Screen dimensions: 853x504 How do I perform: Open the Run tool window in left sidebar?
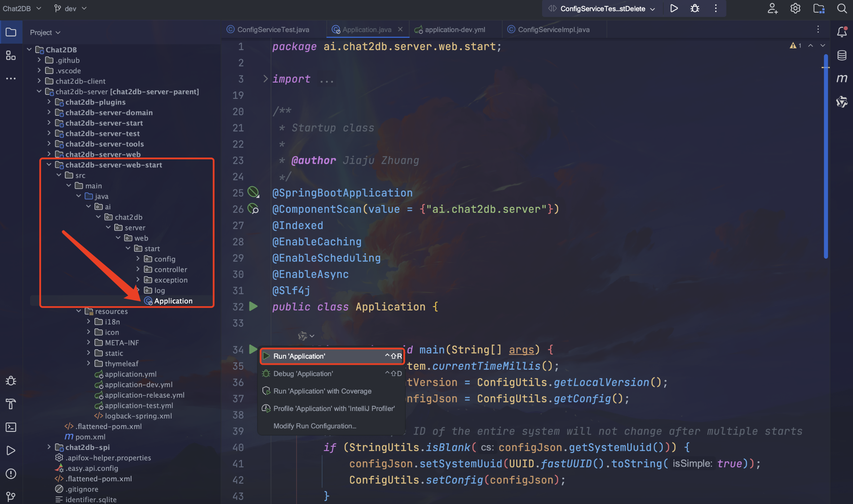click(11, 450)
